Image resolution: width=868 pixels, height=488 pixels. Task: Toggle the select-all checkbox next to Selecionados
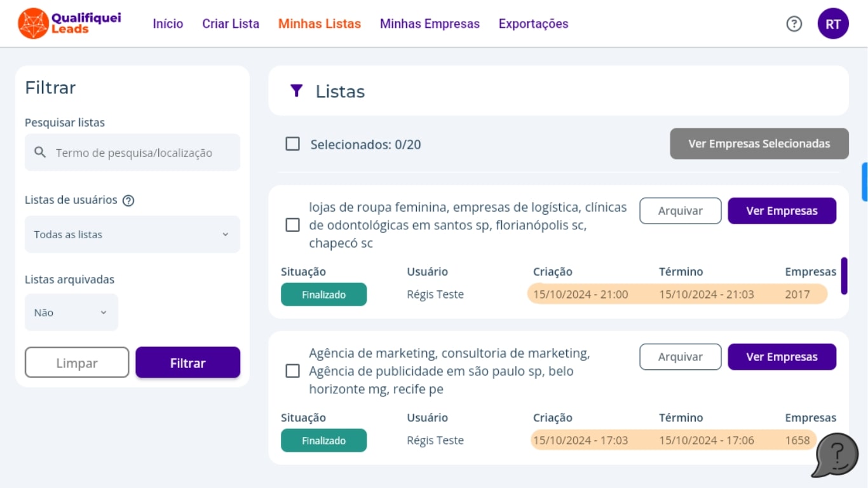coord(292,144)
